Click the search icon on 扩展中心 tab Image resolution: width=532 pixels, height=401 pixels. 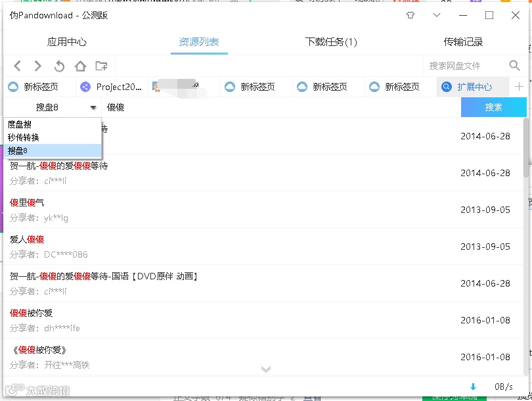click(447, 87)
